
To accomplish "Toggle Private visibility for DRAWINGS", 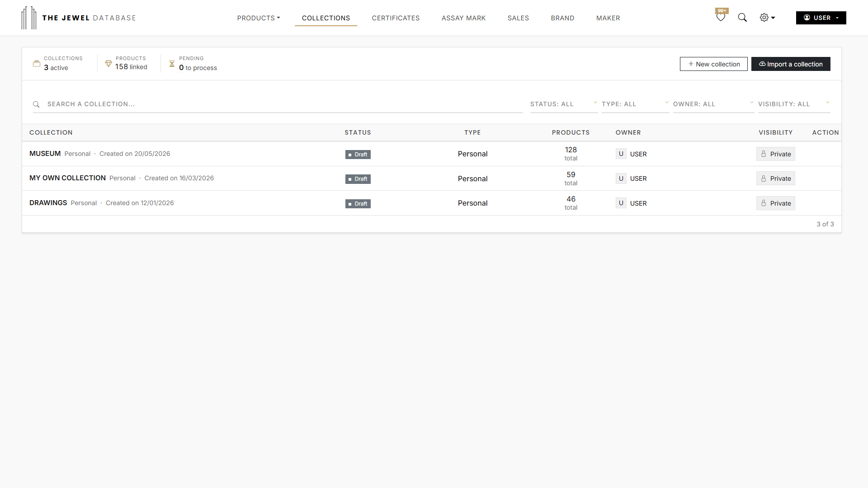I will (x=776, y=203).
